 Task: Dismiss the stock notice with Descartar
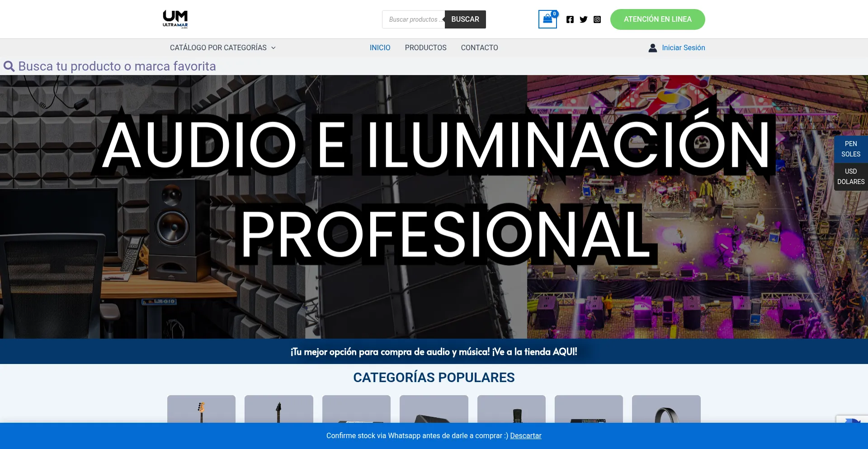[x=525, y=436]
